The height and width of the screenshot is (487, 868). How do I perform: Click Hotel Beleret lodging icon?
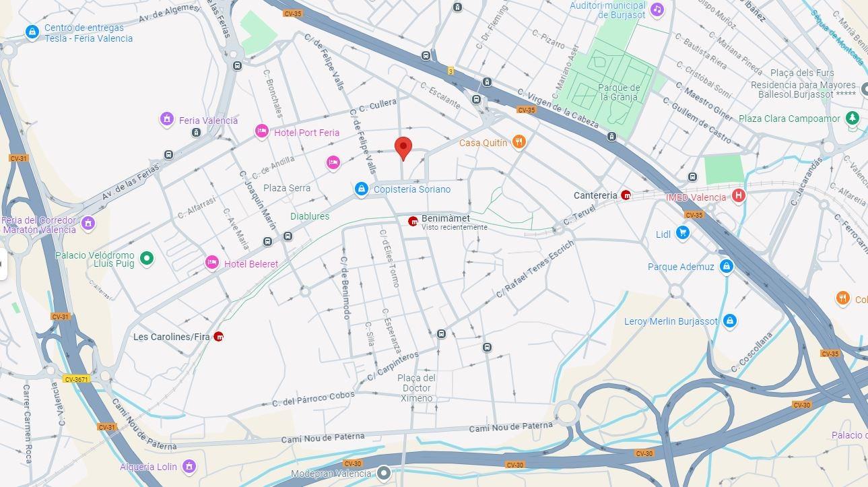point(212,263)
